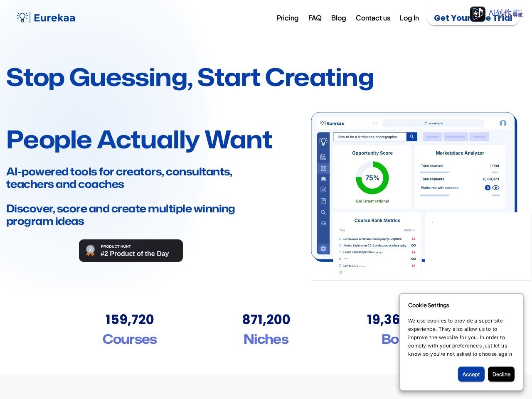This screenshot has height=399, width=532.
Task: Select Contact us in the top navigation
Action: point(373,18)
